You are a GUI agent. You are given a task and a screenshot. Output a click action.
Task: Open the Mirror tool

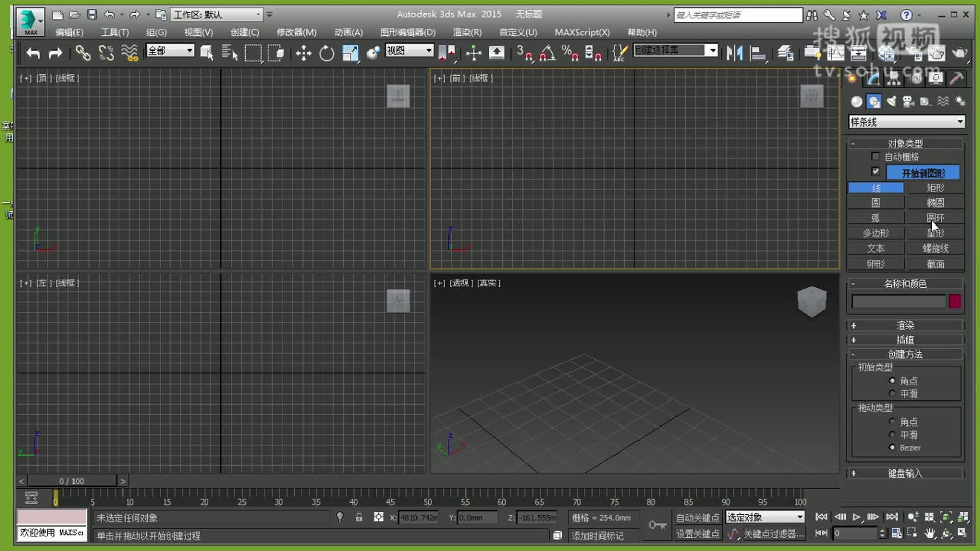click(734, 53)
